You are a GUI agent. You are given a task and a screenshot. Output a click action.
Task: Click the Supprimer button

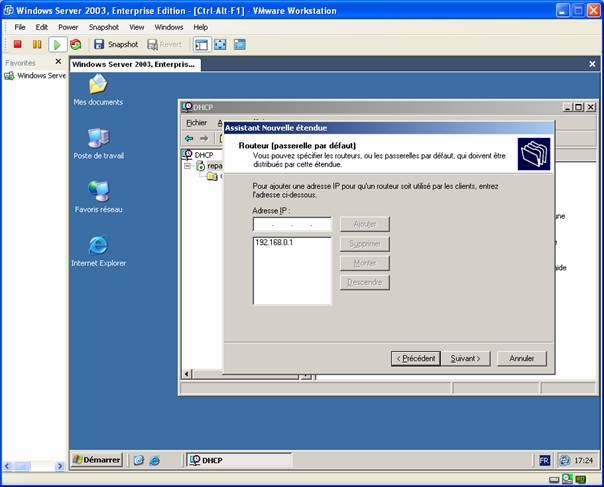click(364, 244)
